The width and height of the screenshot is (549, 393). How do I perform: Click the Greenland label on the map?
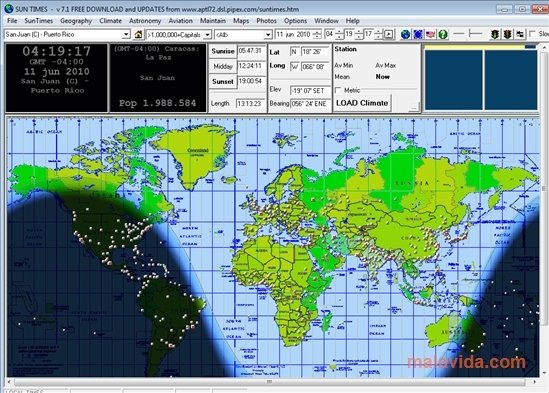(197, 150)
